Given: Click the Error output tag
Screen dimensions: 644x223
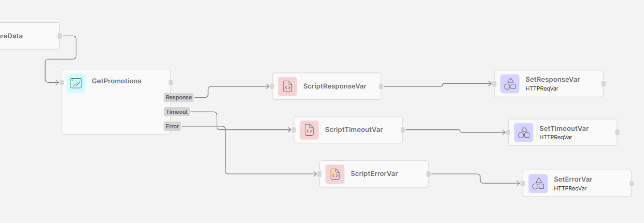Looking at the screenshot, I should point(172,126).
